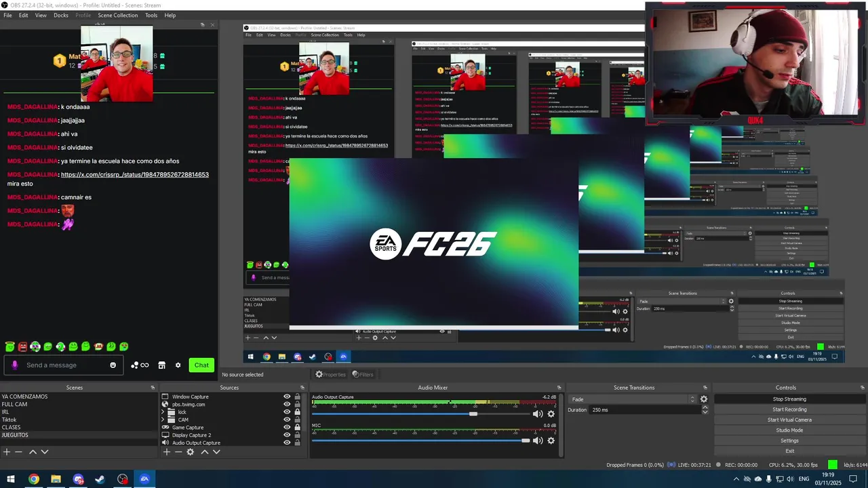The image size is (868, 488).
Task: Click the purple microphone icon in chat input
Action: click(x=15, y=365)
